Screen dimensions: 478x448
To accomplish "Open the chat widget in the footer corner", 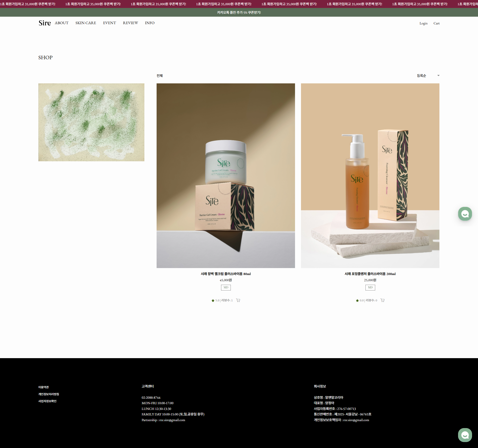I will click(x=465, y=435).
